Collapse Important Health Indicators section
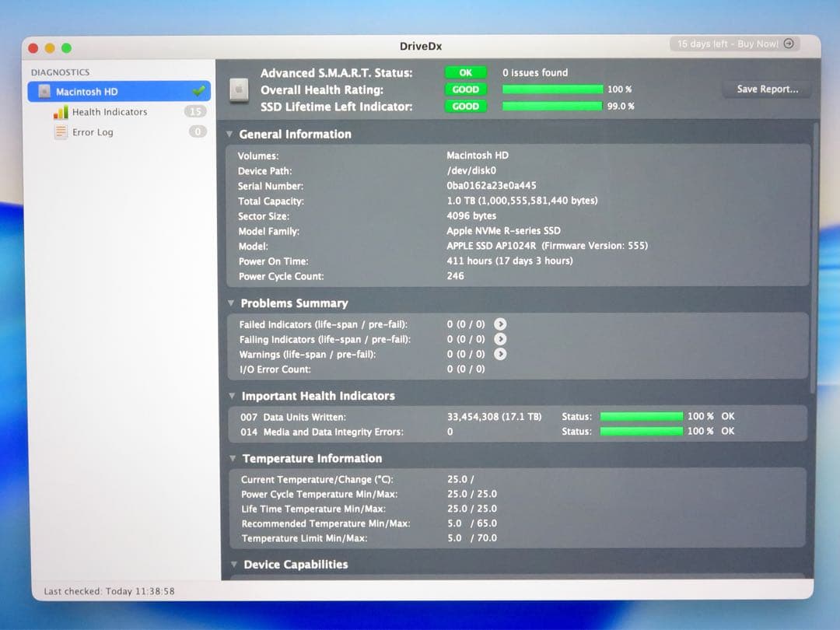This screenshot has width=840, height=630. (232, 396)
